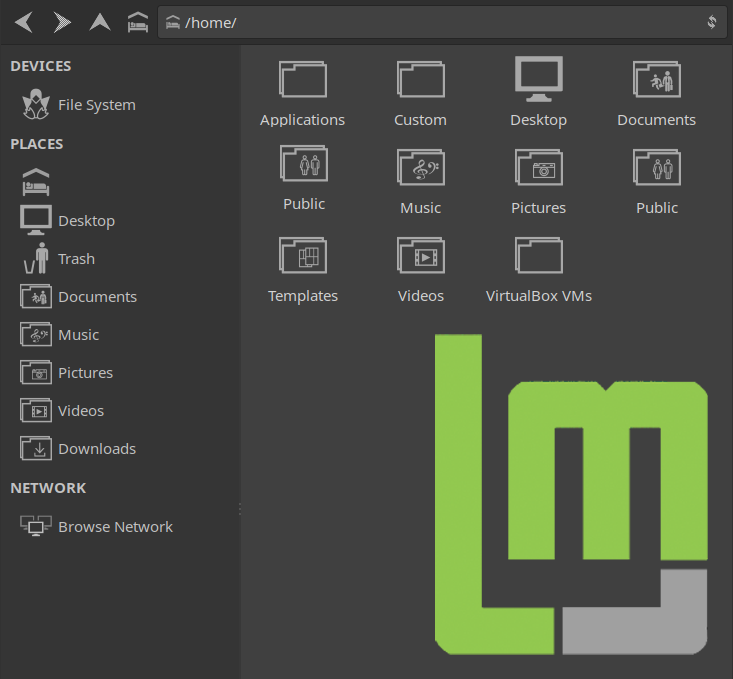733x679 pixels.
Task: Select the Applications folder icon
Action: pyautogui.click(x=302, y=79)
